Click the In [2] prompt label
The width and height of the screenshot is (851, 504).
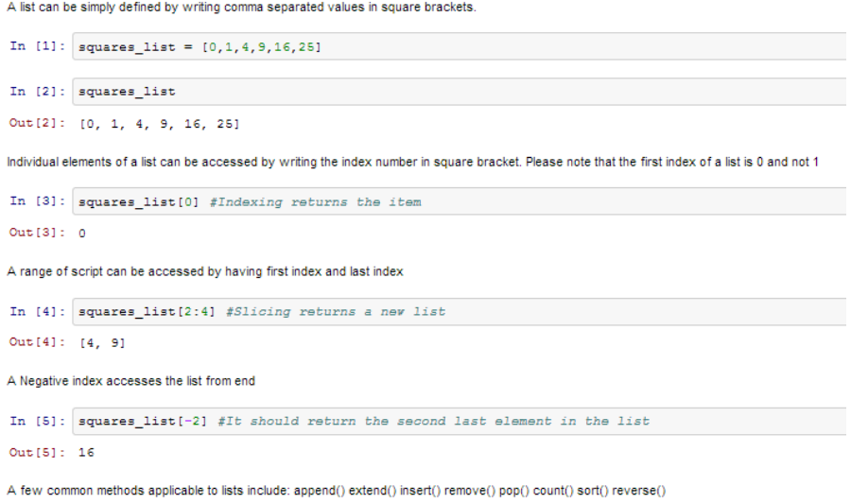click(x=37, y=91)
